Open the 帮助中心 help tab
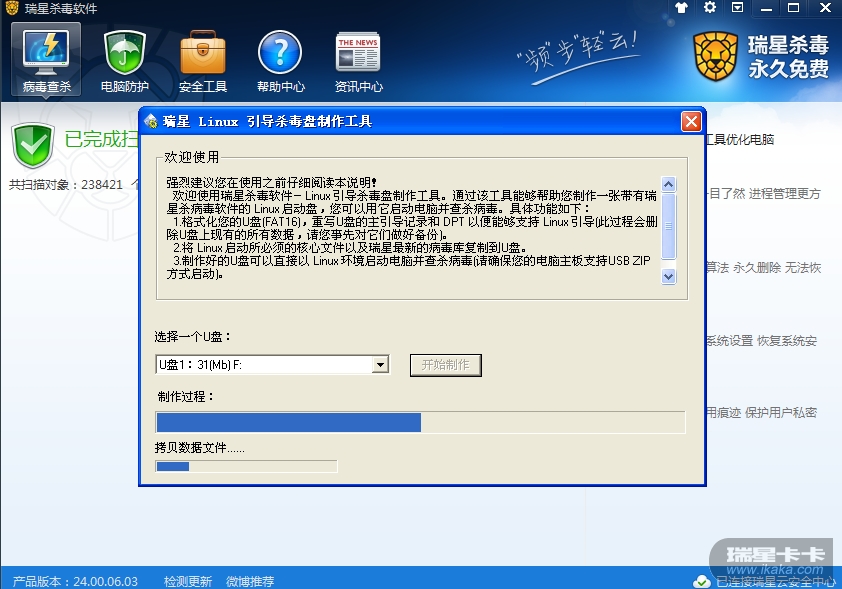Screen dimensions: 842x589 [x=280, y=61]
